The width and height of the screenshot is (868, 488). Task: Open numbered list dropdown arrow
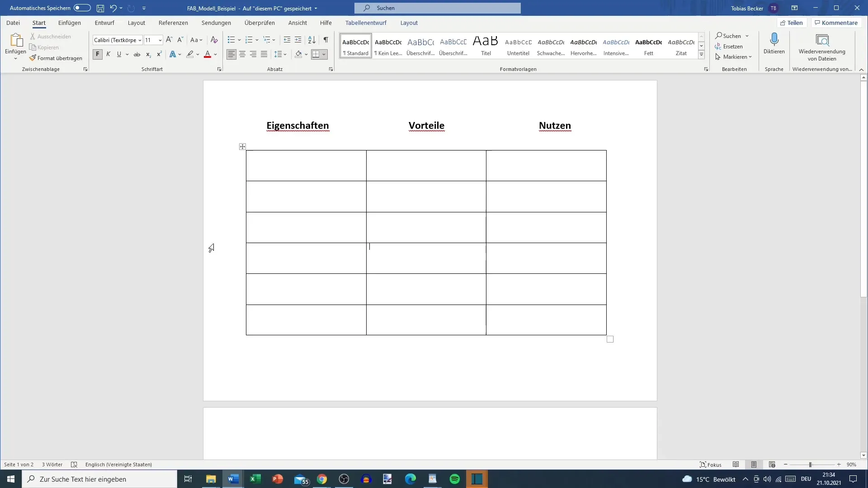pos(257,40)
